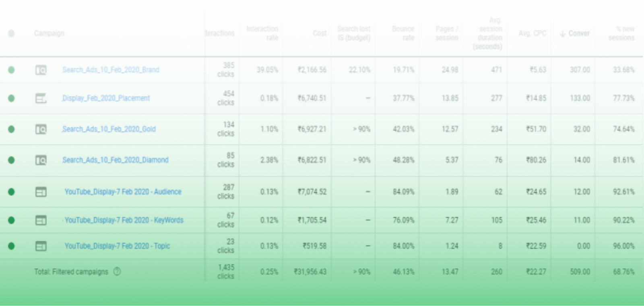Viewport: 644px width, 306px height.
Task: Select the video campaign icon for YouTube_Display-7 Feb 2020 - Topic
Action: (x=41, y=246)
